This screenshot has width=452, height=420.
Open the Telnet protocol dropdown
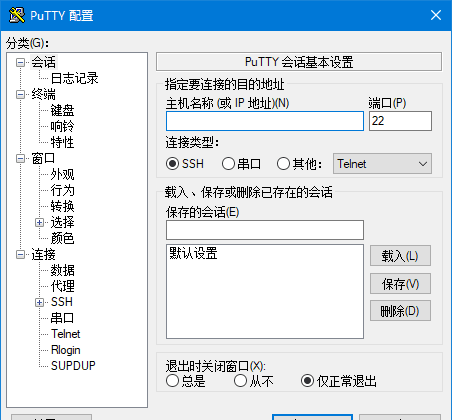[382, 164]
